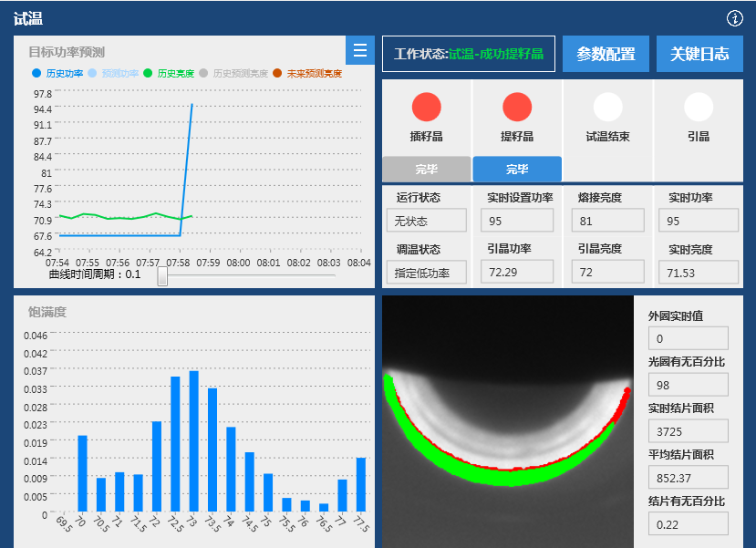
Task: Click the red 插籽晶 status indicator
Action: [x=426, y=108]
